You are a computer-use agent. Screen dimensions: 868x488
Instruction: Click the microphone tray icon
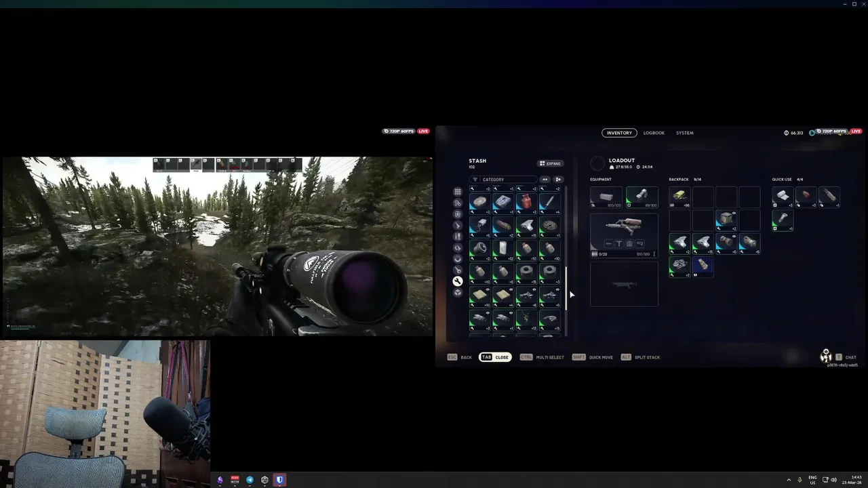click(x=800, y=480)
